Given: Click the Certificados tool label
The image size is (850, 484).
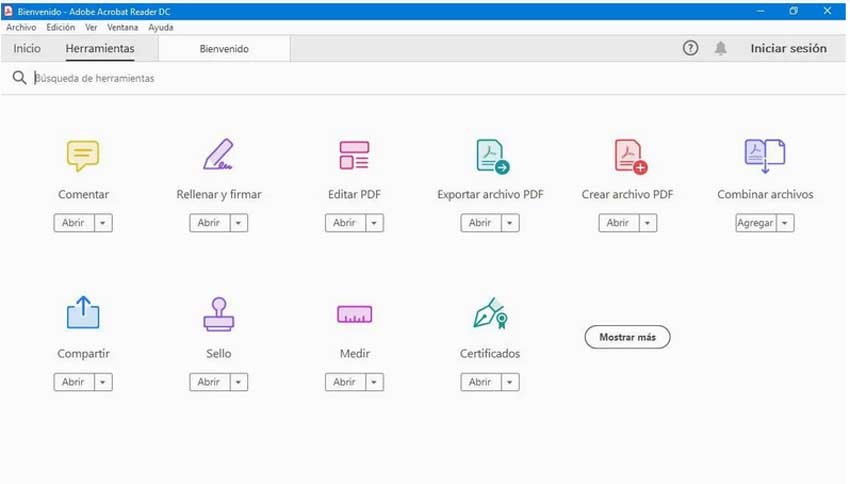Looking at the screenshot, I should [x=490, y=353].
